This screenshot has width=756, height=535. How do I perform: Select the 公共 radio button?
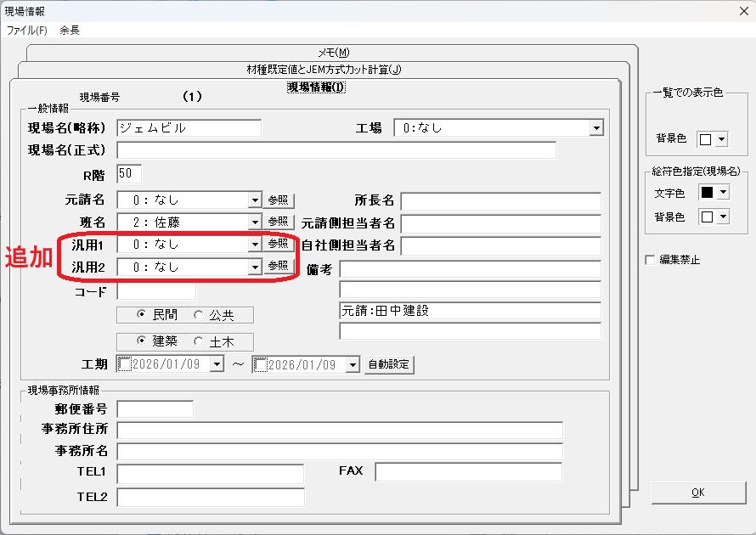point(199,315)
